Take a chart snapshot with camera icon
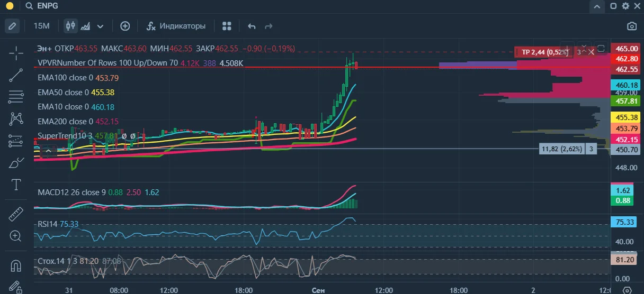Viewport: 644px width, 294px height. pos(632,26)
